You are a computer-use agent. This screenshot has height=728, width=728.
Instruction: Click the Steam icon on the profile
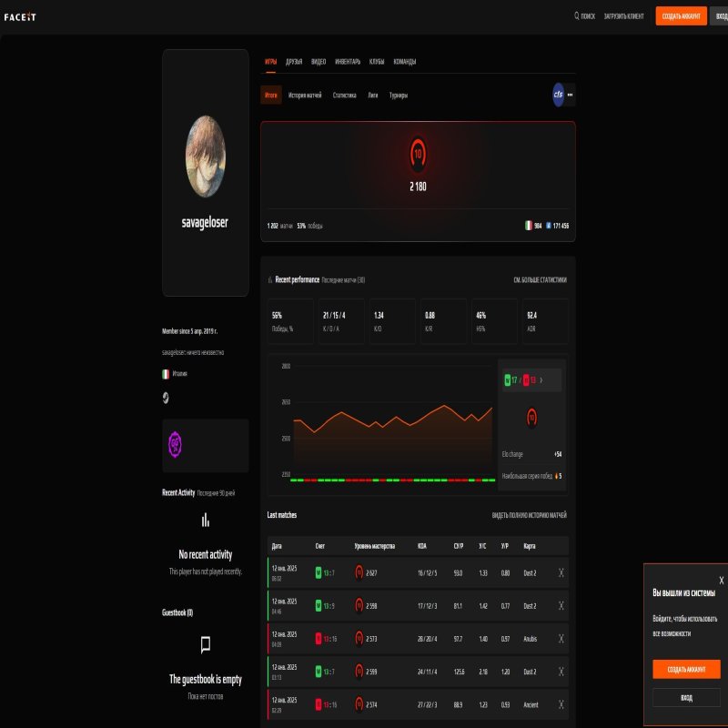(167, 396)
